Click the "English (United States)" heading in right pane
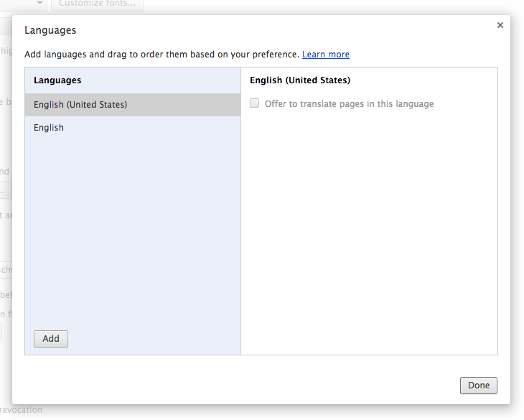Viewport: 524px width, 420px height. click(x=300, y=80)
